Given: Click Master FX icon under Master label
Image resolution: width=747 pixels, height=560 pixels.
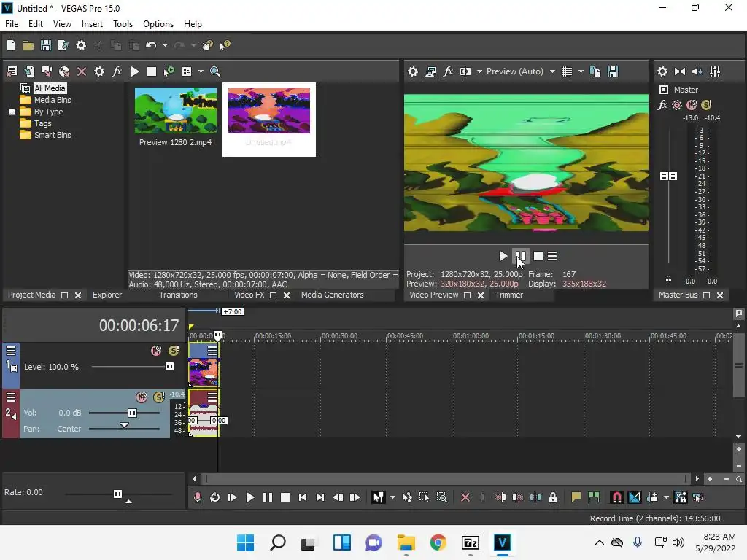Looking at the screenshot, I should coord(662,105).
